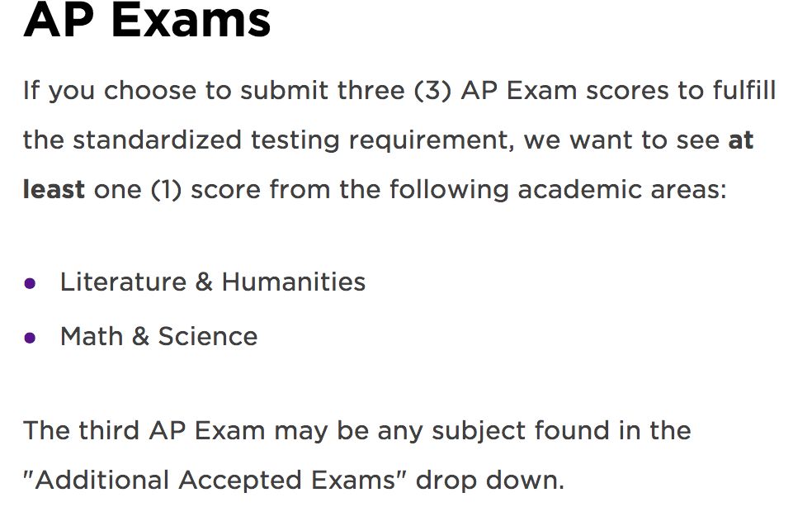Click the "AP Exams" heading

click(147, 21)
